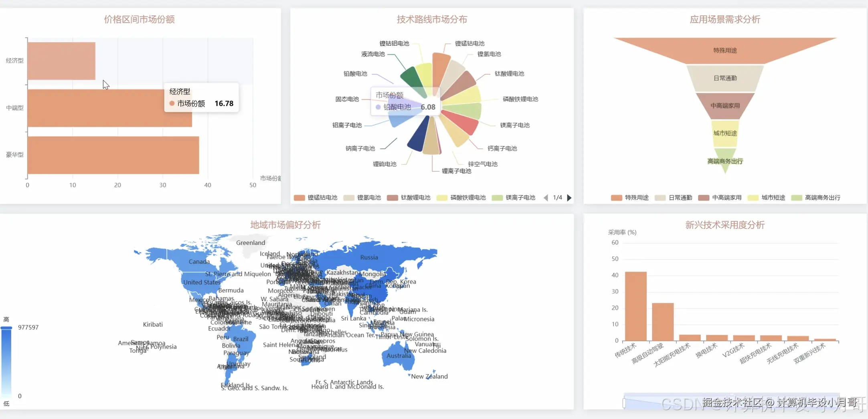Viewport: 868px width, 419px height.
Task: Click the 液流电池 pie label
Action: [373, 54]
